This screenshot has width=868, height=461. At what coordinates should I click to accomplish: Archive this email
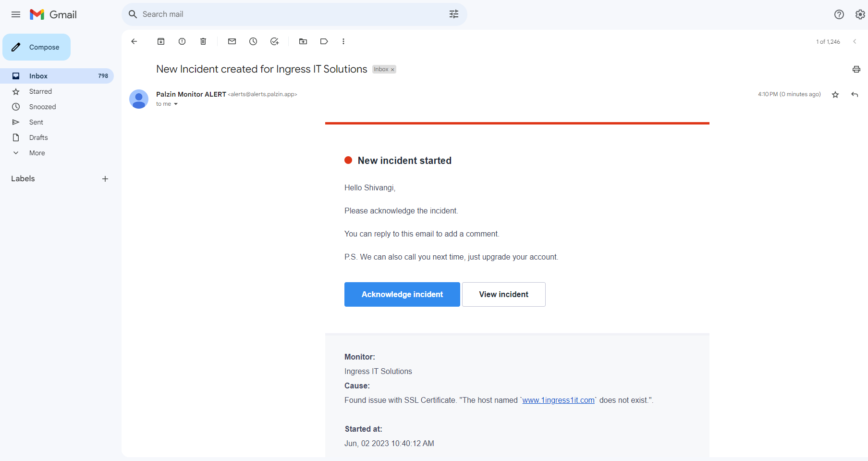pyautogui.click(x=161, y=41)
